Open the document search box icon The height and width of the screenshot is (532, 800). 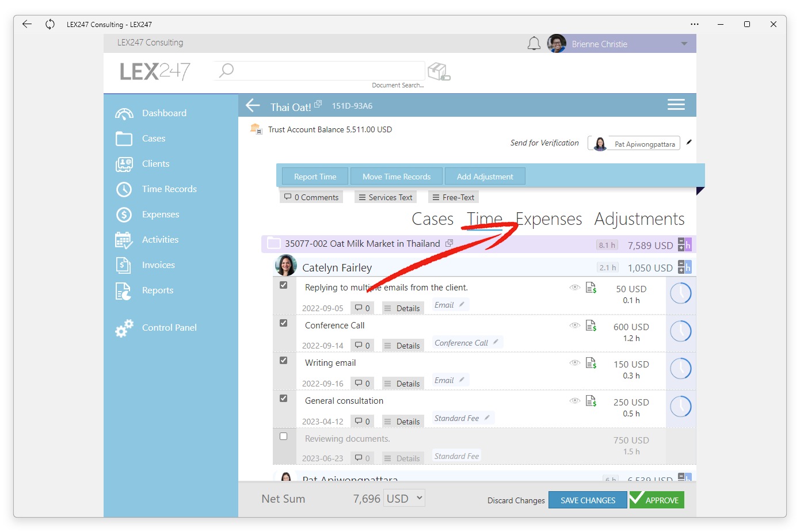point(439,72)
